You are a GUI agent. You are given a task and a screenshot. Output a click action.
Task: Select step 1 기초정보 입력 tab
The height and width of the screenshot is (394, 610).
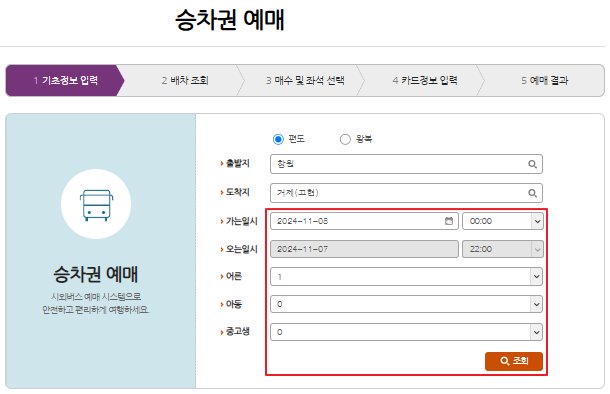coord(65,81)
